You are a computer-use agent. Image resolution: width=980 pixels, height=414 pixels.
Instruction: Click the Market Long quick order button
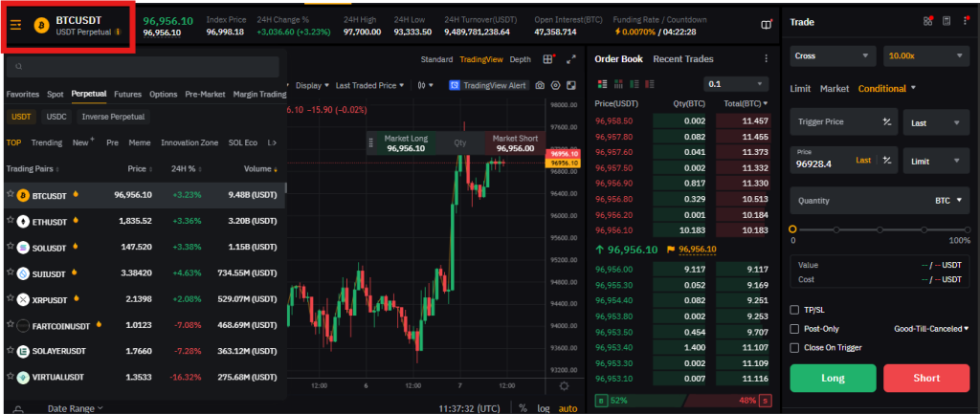click(x=406, y=143)
